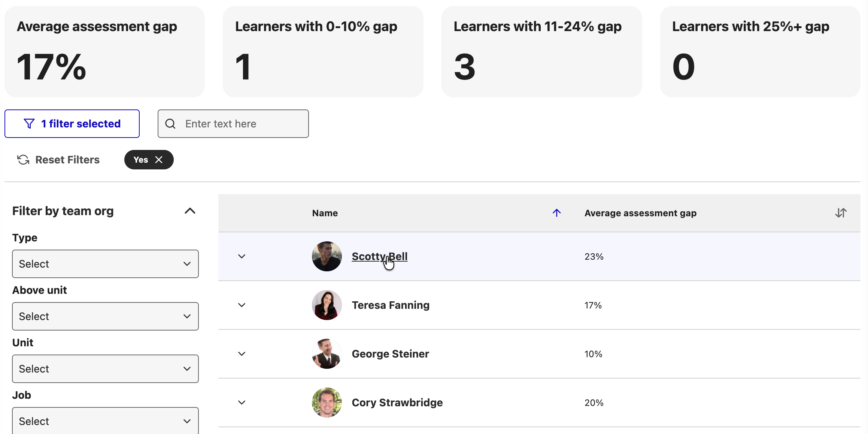Open the Type select dropdown
Screen dimensions: 868x434
pyautogui.click(x=105, y=264)
